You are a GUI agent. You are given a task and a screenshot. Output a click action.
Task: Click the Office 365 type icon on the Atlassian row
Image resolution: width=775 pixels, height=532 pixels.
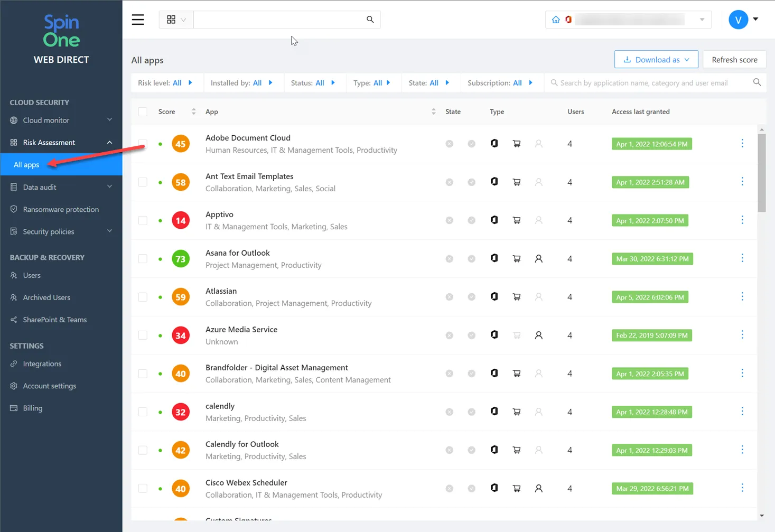coord(494,296)
